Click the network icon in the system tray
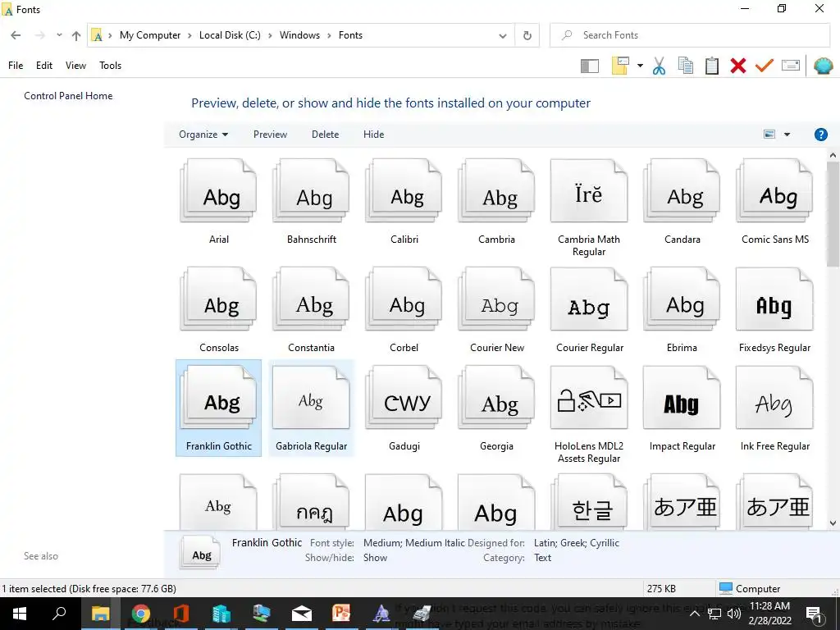This screenshot has height=630, width=840. (x=714, y=614)
